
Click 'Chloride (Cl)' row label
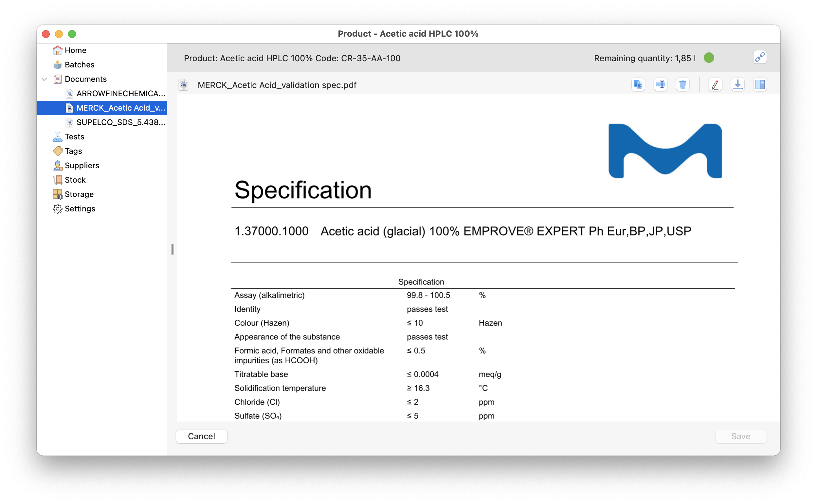pyautogui.click(x=257, y=402)
